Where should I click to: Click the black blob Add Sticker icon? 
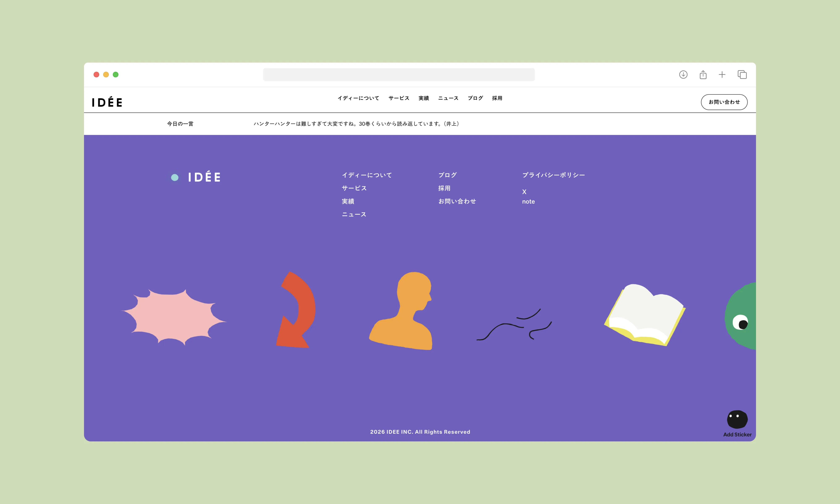(737, 419)
